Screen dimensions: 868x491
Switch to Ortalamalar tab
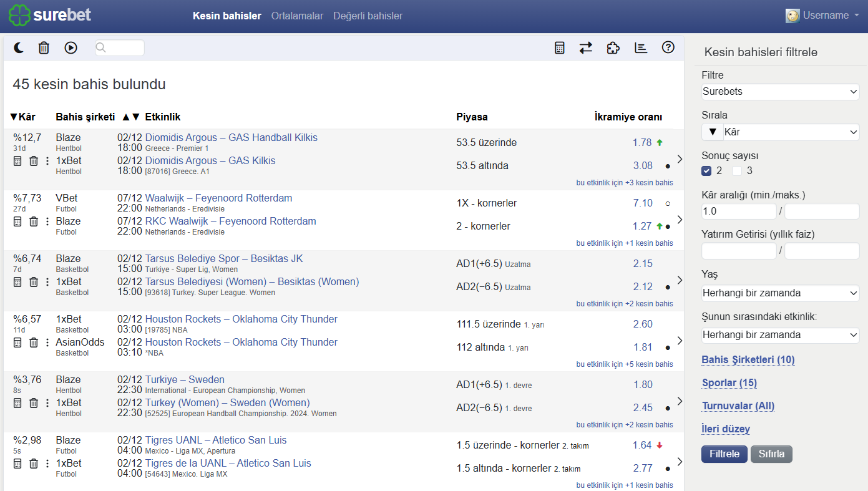(297, 16)
